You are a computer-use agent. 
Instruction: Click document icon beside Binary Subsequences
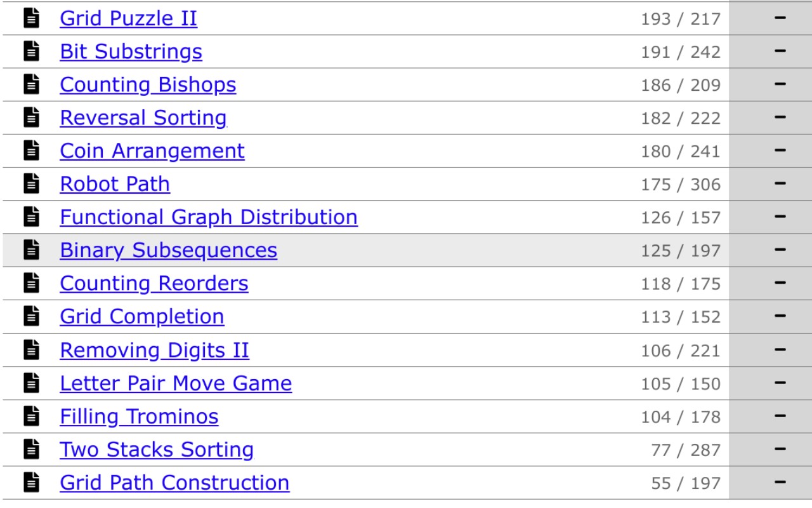coord(31,250)
